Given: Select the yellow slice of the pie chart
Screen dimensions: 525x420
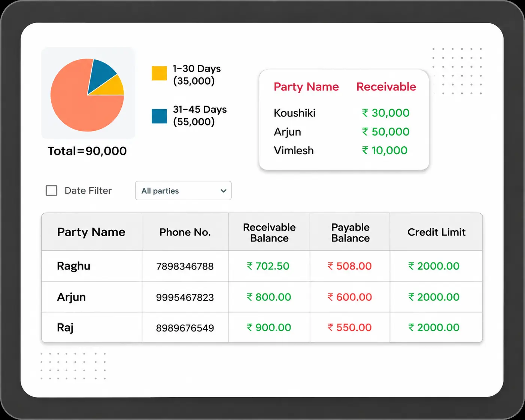Looking at the screenshot, I should pos(112,88).
